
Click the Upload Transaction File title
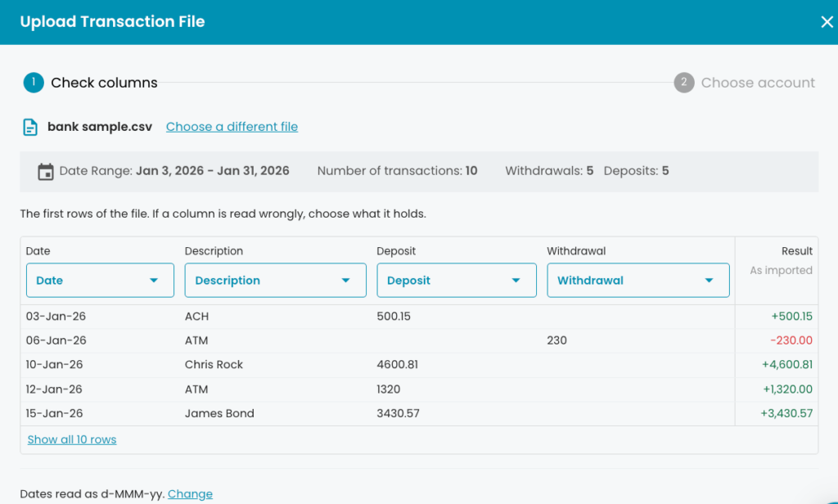click(112, 22)
